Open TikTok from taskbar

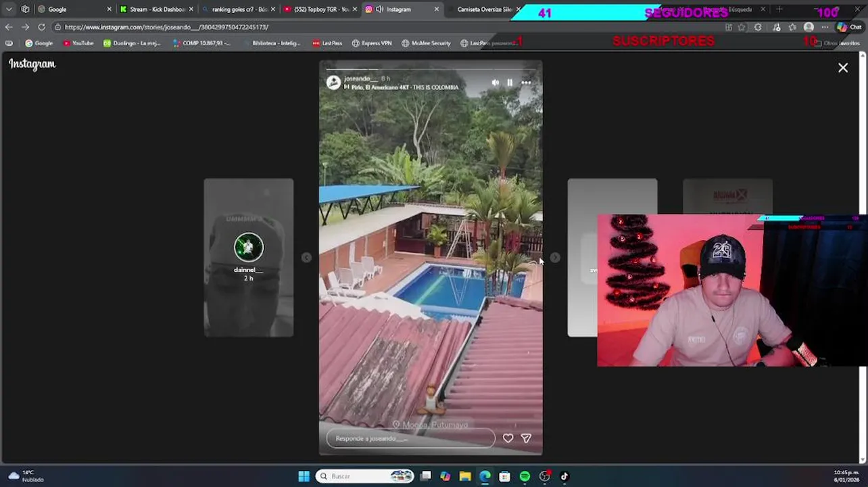pyautogui.click(x=564, y=476)
